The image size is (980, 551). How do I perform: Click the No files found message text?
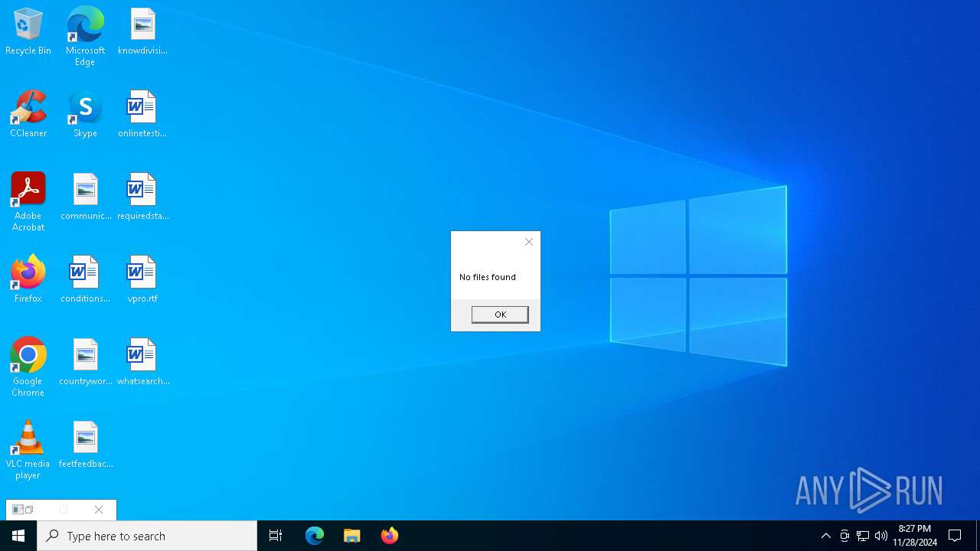tap(488, 277)
